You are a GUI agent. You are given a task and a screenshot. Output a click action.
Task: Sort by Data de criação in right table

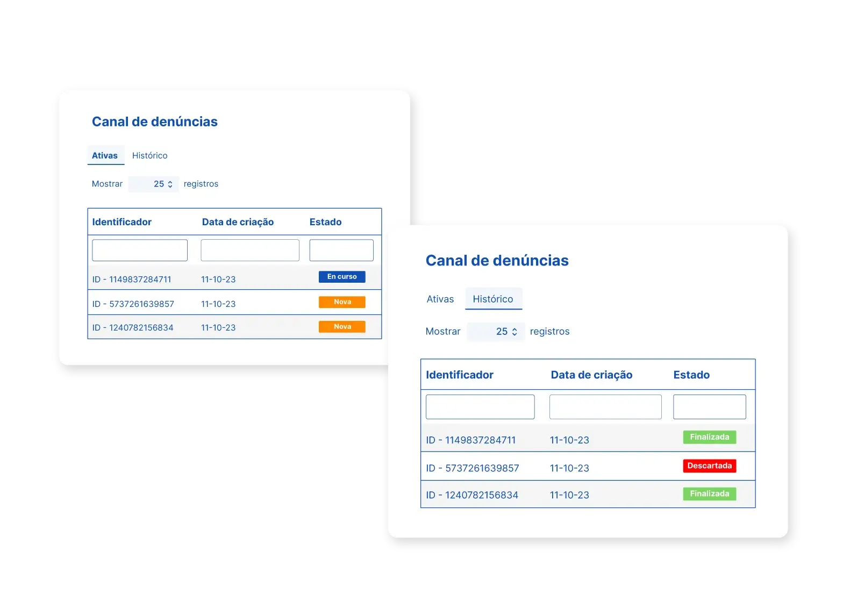pyautogui.click(x=591, y=375)
